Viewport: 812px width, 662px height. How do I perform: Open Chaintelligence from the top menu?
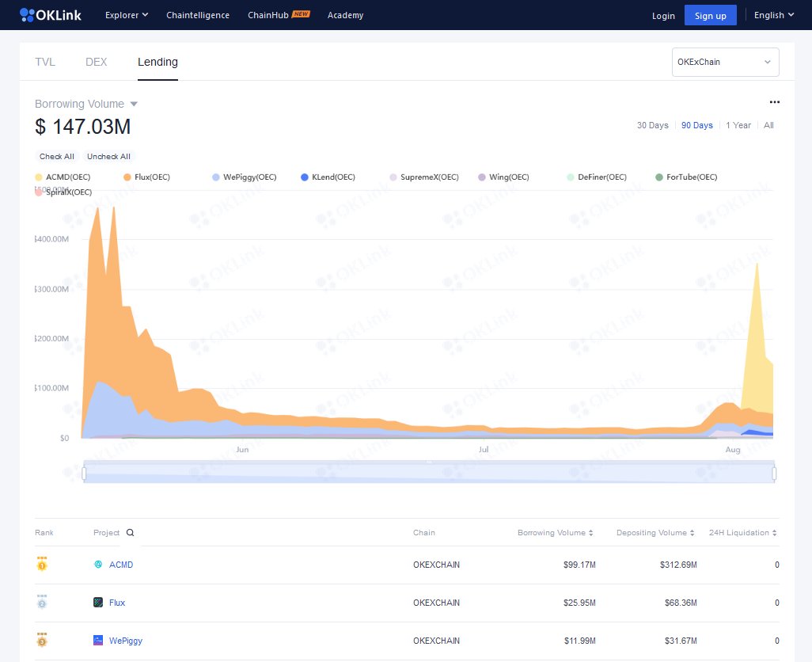198,15
